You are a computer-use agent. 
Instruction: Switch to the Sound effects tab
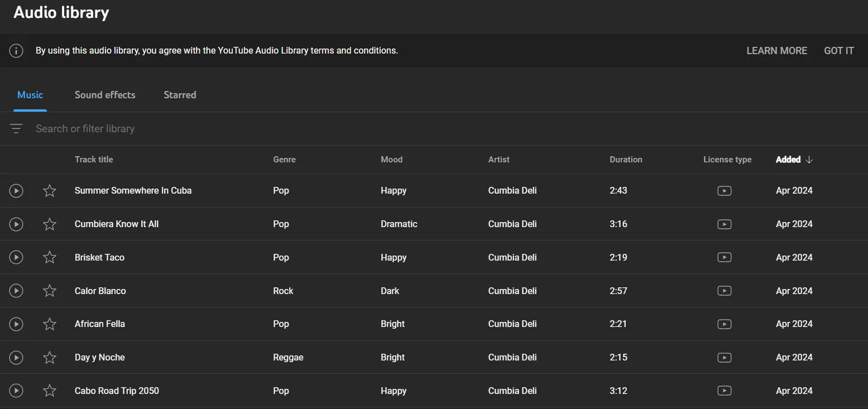(105, 95)
